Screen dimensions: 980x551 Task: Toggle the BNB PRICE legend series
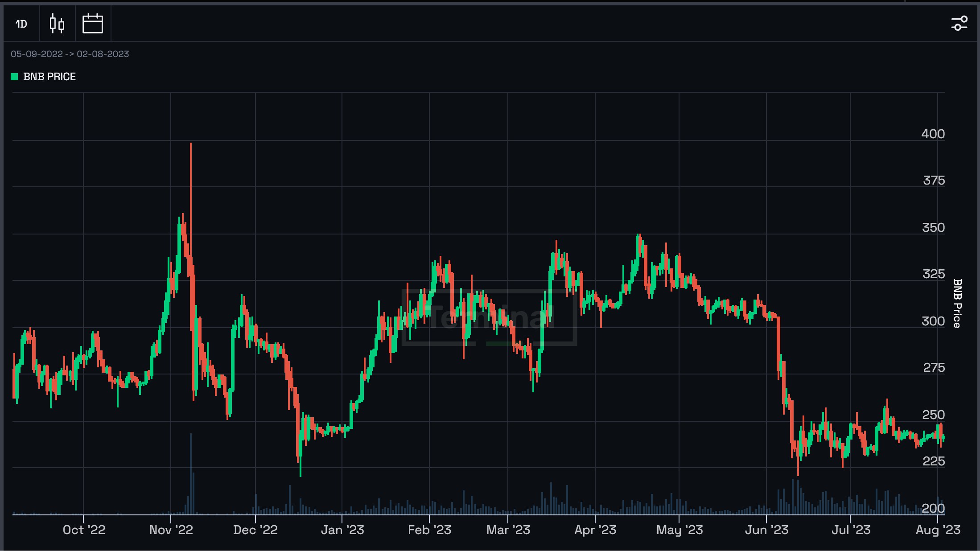click(43, 77)
